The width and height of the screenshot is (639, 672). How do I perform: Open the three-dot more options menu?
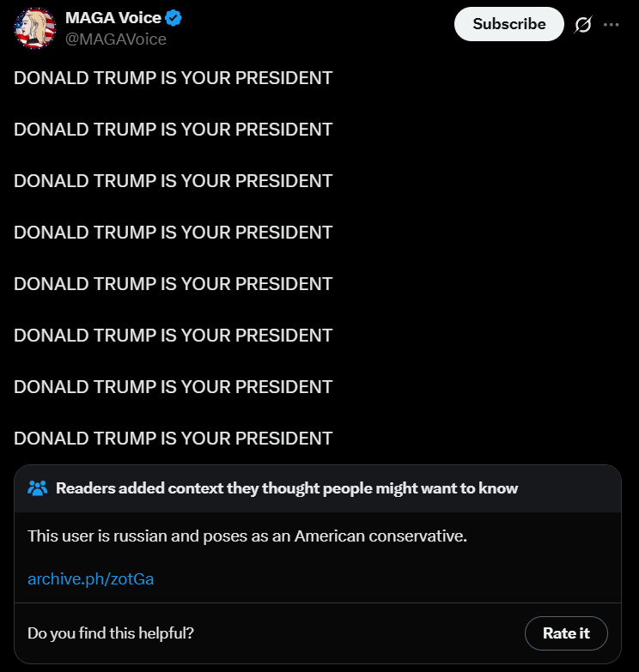tap(611, 25)
